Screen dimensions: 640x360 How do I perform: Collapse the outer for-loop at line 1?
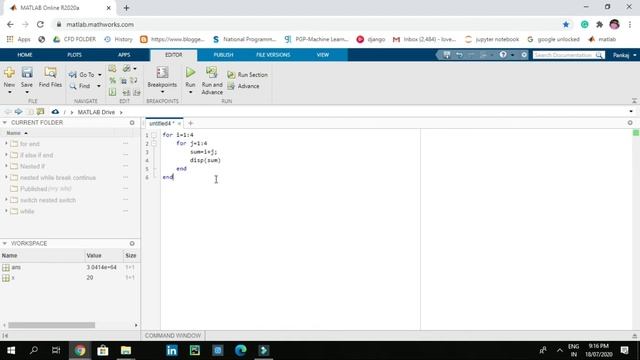coord(154,135)
